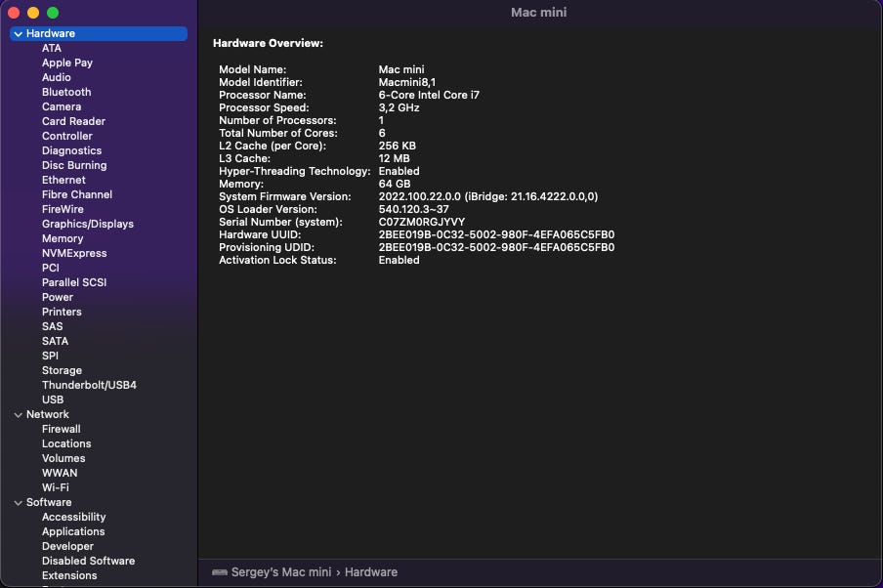Open Applications under Software

point(73,531)
